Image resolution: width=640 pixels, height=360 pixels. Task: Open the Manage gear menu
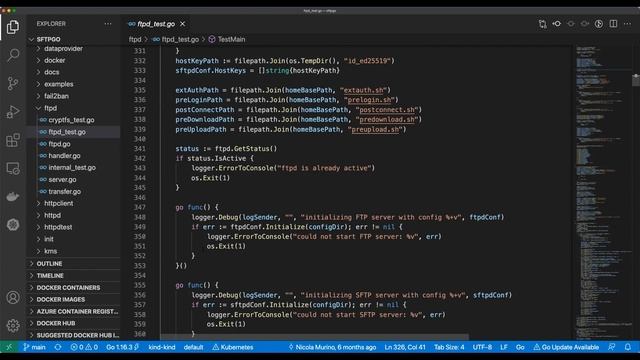click(13, 325)
